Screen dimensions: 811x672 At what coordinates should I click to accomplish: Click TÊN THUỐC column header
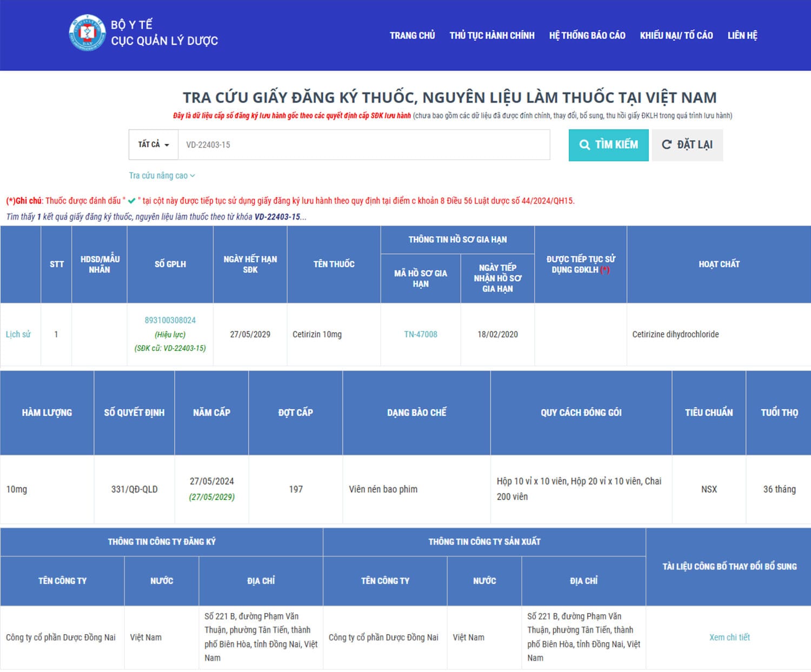coord(334,264)
